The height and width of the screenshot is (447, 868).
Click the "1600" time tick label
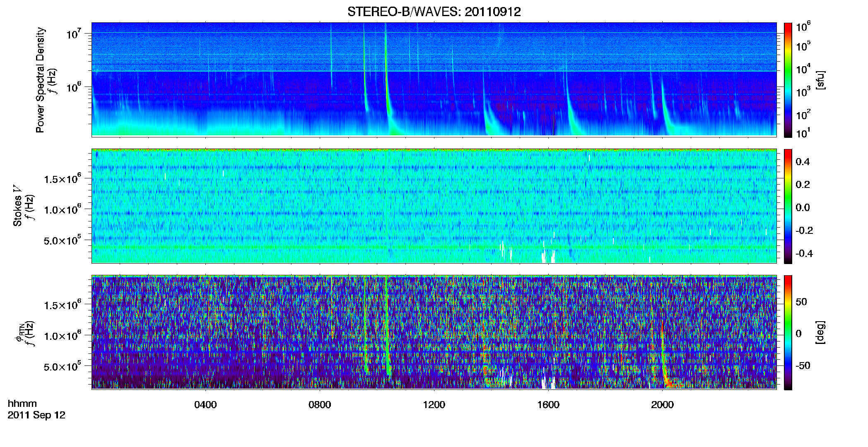pyautogui.click(x=548, y=404)
